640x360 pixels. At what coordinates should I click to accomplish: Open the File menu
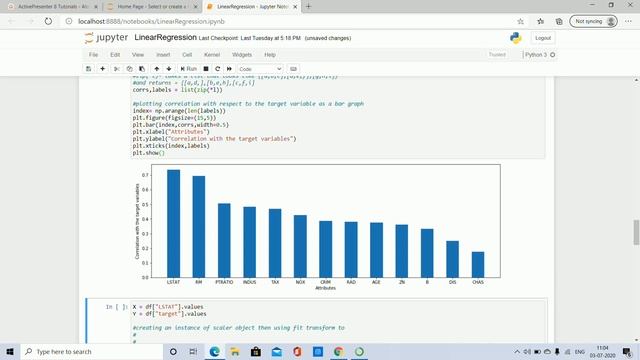tap(93, 55)
